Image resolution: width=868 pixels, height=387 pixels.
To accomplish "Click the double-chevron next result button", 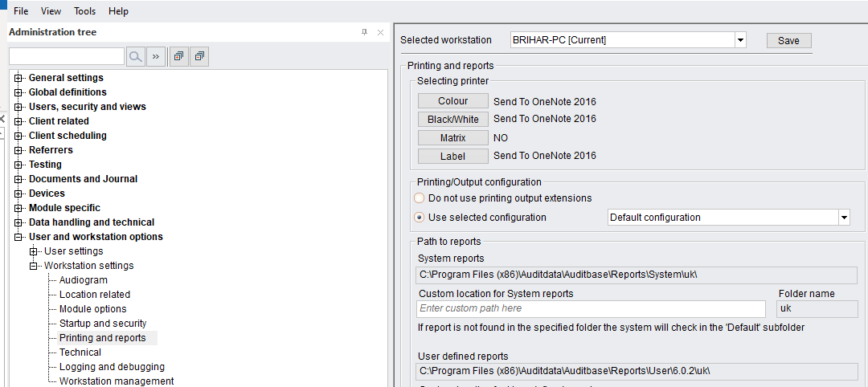I will click(x=156, y=56).
